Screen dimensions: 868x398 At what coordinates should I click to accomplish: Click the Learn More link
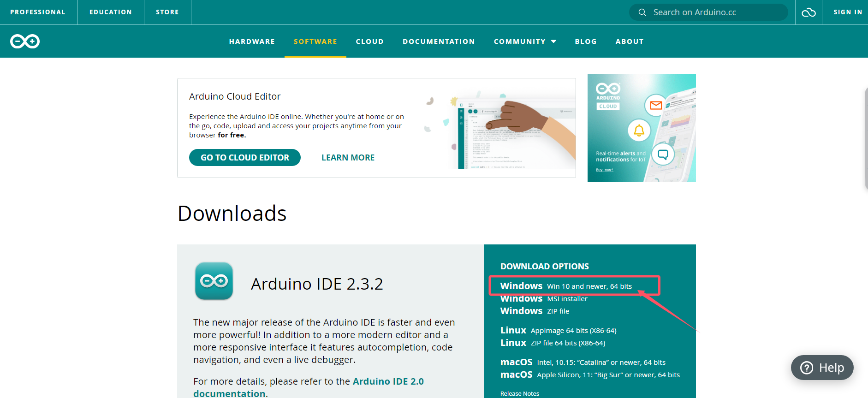[348, 157]
